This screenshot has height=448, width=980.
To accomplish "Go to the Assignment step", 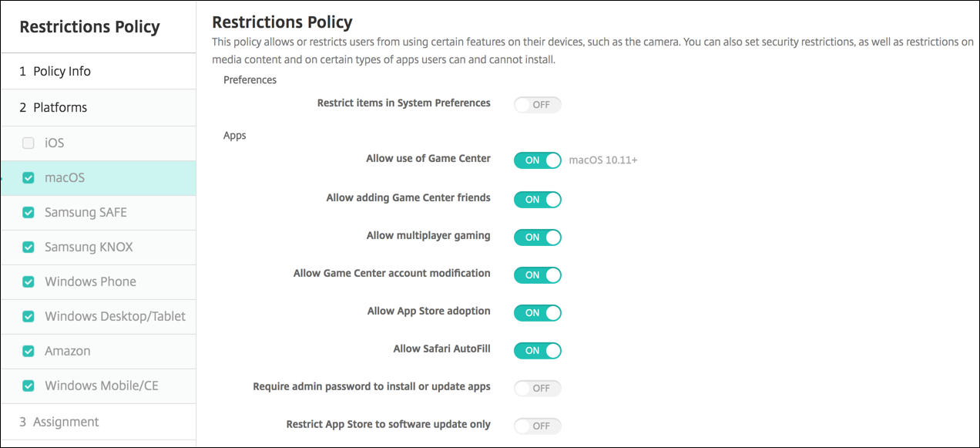I will click(59, 422).
